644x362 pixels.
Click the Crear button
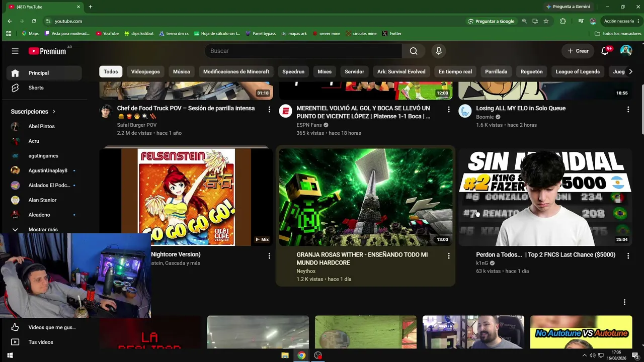point(578,51)
